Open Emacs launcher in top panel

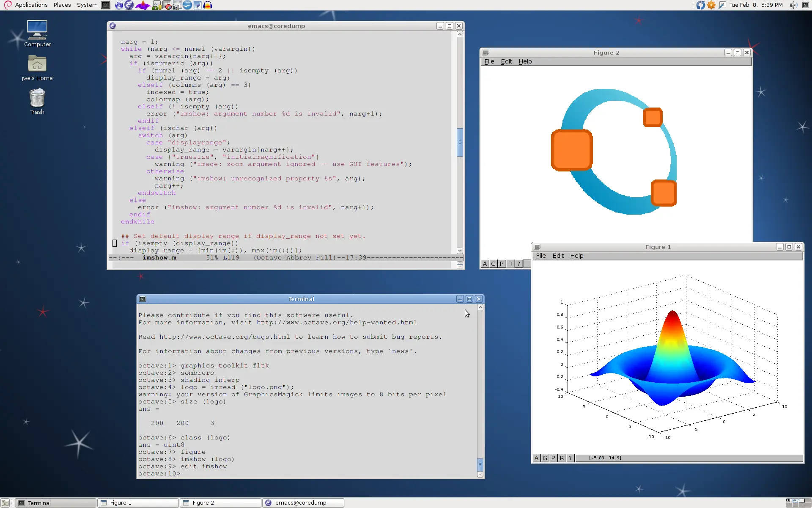pyautogui.click(x=129, y=5)
